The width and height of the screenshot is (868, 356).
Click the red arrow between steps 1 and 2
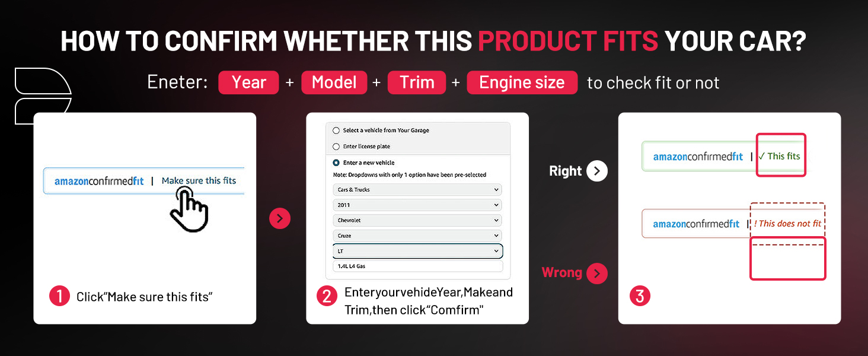point(280,218)
